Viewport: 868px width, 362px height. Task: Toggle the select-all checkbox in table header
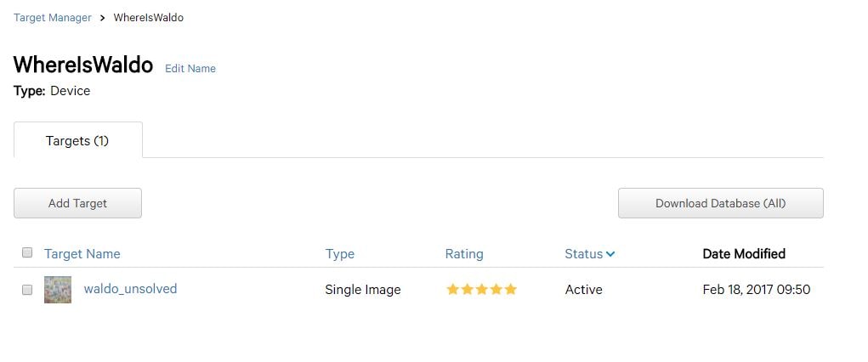click(x=27, y=252)
